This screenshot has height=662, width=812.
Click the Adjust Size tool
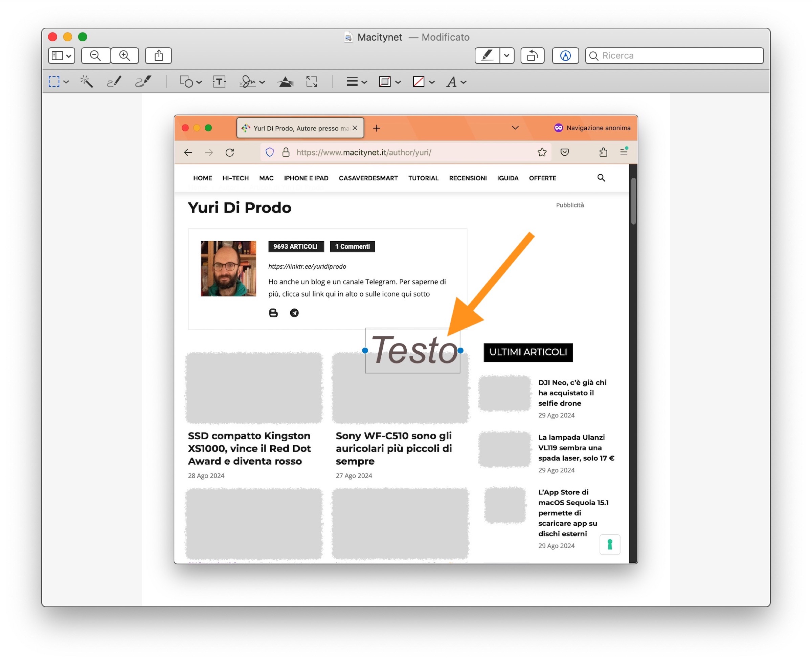coord(312,82)
